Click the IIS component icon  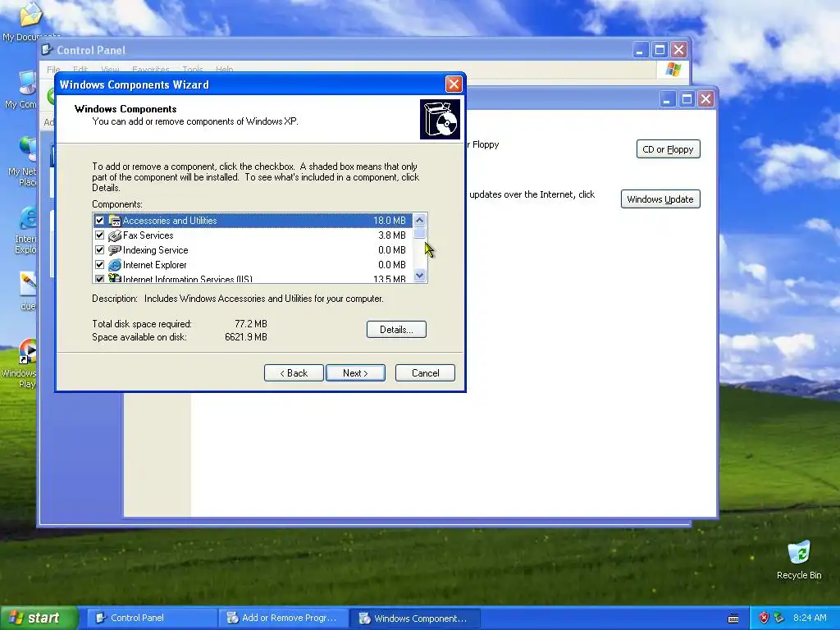click(x=115, y=278)
